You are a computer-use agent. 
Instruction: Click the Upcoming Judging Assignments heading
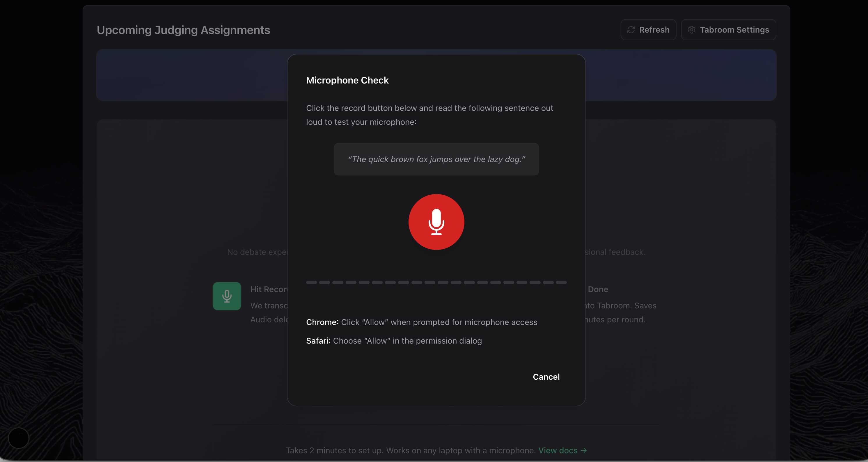[x=183, y=30]
